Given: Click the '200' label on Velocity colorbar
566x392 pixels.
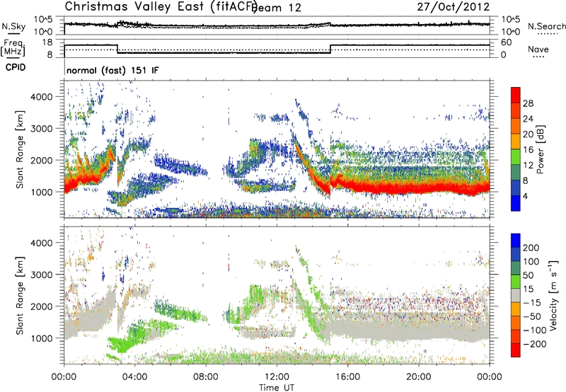Looking at the screenshot, I should pos(531,248).
